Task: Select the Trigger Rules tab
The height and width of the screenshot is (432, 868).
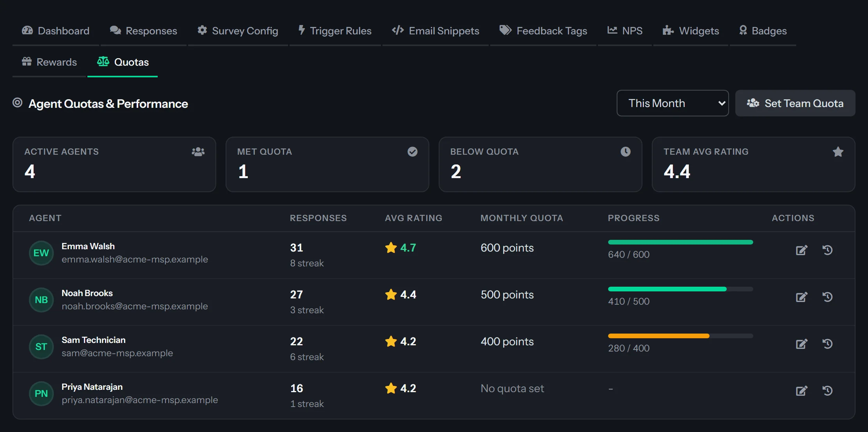Action: coord(335,31)
